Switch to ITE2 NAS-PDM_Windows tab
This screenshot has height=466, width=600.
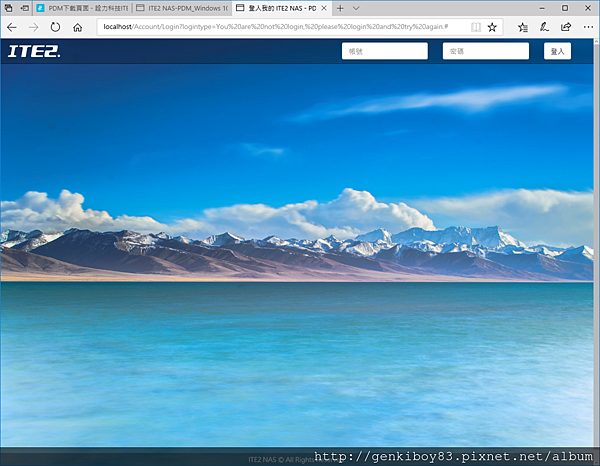182,8
